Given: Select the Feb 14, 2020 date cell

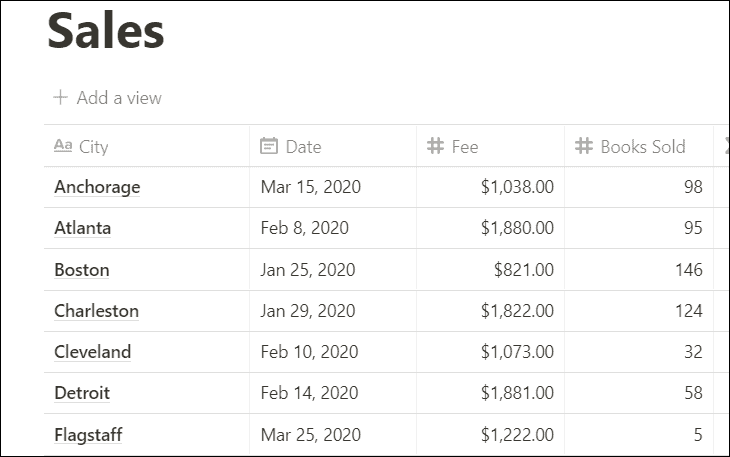Looking at the screenshot, I should coord(333,393).
